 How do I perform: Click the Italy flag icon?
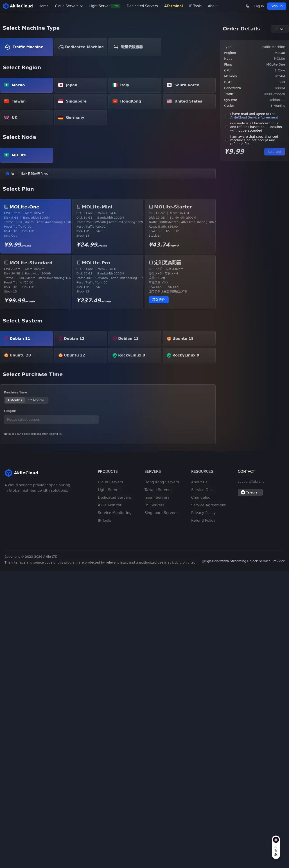coord(115,85)
